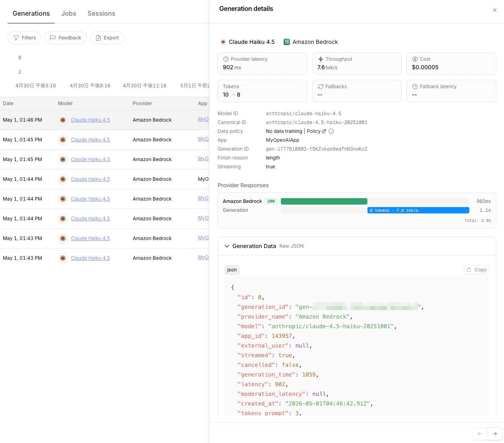Click chart label 4月30日 午後8:16
This screenshot has height=443, width=504.
(x=90, y=86)
